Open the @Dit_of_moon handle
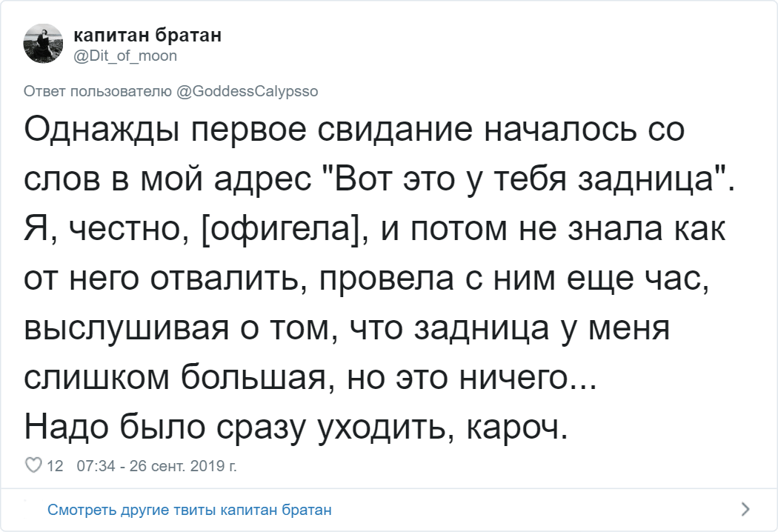Viewport: 778px width, 532px height. point(125,55)
